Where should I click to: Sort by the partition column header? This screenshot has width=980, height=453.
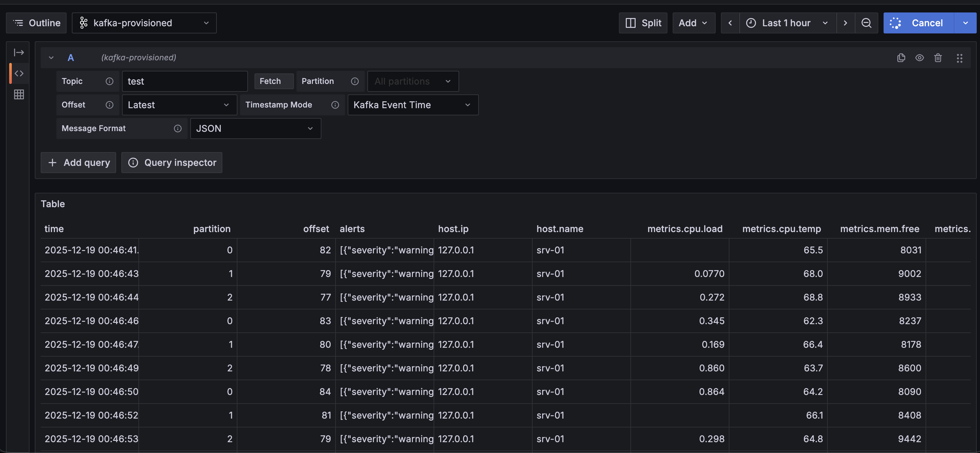[212, 228]
